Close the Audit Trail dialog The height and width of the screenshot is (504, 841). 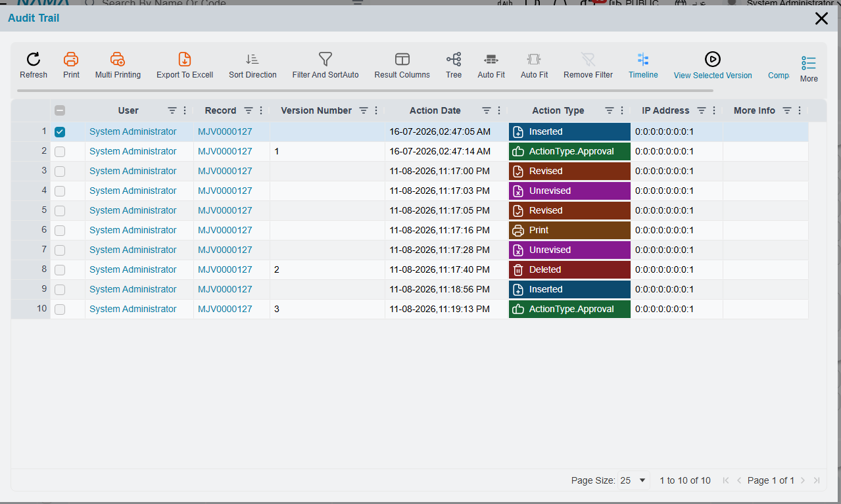(x=821, y=18)
